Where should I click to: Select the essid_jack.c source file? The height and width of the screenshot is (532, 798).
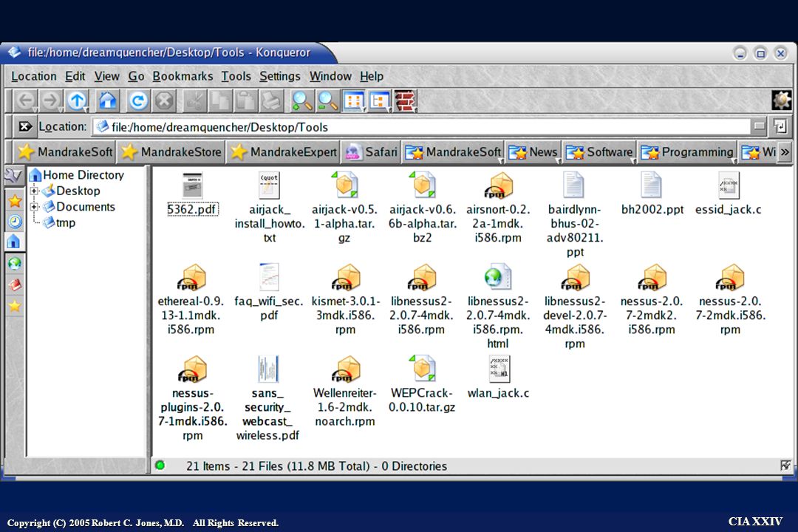pyautogui.click(x=729, y=194)
